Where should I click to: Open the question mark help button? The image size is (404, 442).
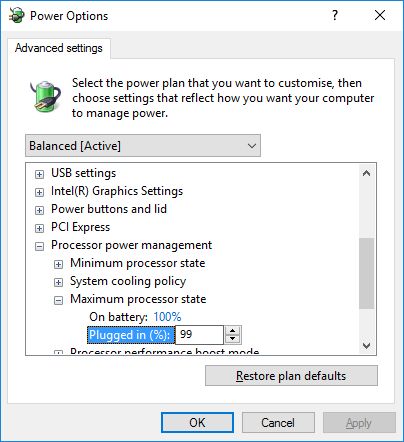pos(335,15)
